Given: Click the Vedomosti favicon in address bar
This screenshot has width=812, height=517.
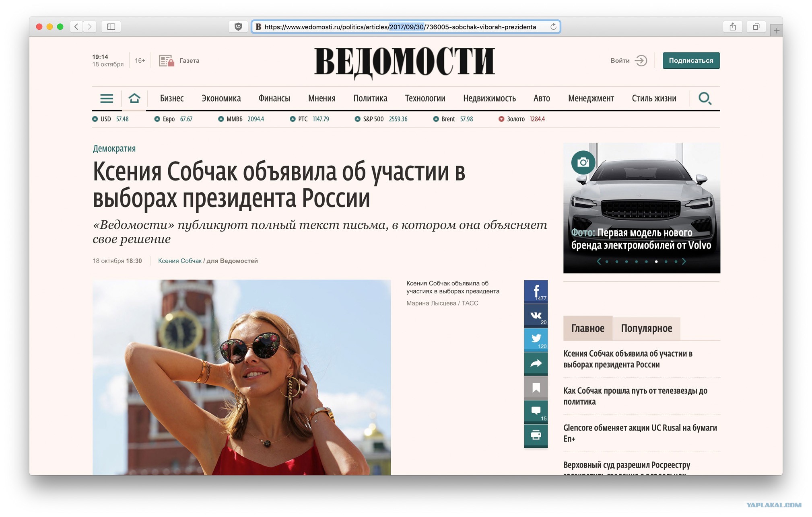Looking at the screenshot, I should (258, 27).
